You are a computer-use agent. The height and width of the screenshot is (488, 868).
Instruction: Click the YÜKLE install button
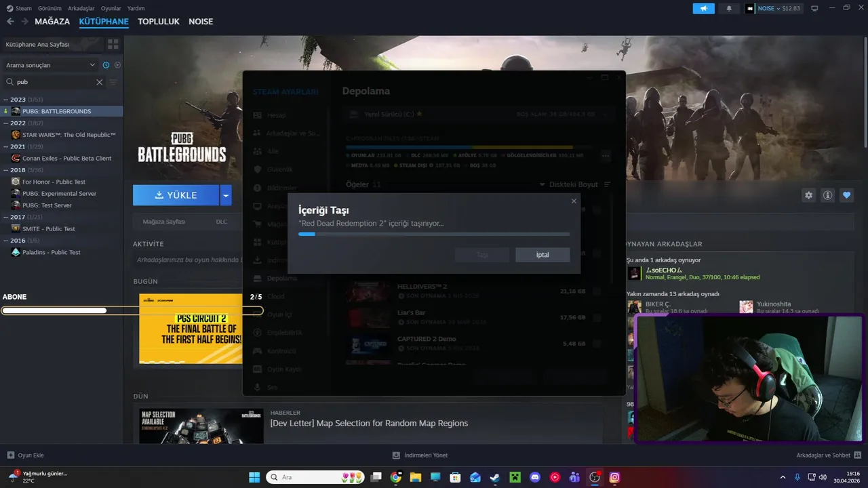(x=176, y=195)
